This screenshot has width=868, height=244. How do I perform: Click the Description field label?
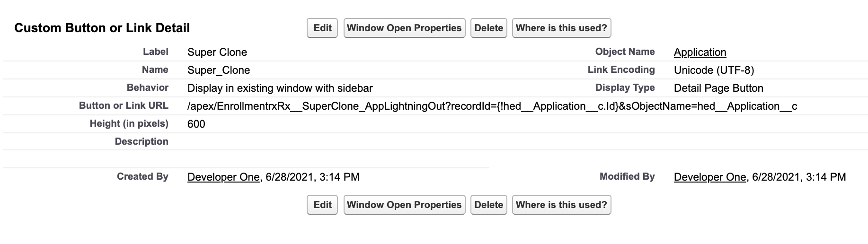coord(142,141)
